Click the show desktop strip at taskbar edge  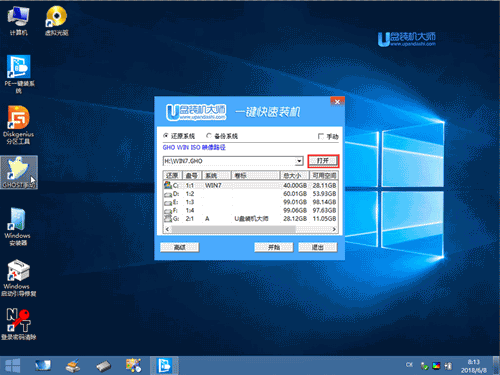point(497,365)
